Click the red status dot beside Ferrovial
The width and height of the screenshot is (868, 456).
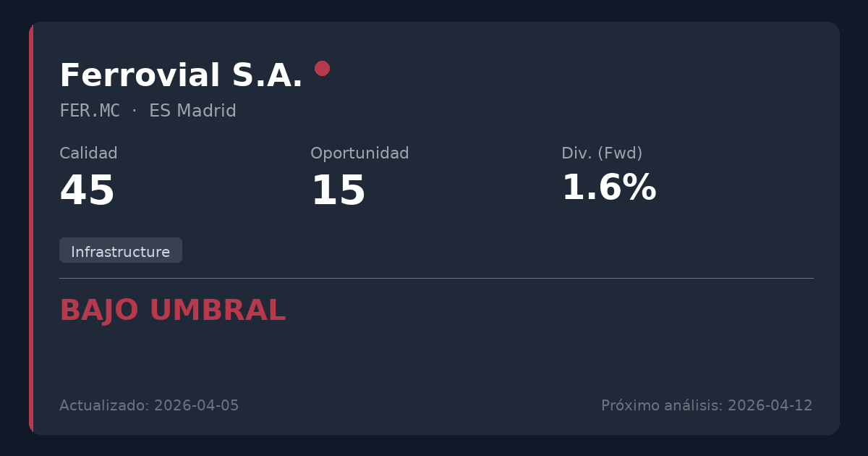(x=323, y=69)
